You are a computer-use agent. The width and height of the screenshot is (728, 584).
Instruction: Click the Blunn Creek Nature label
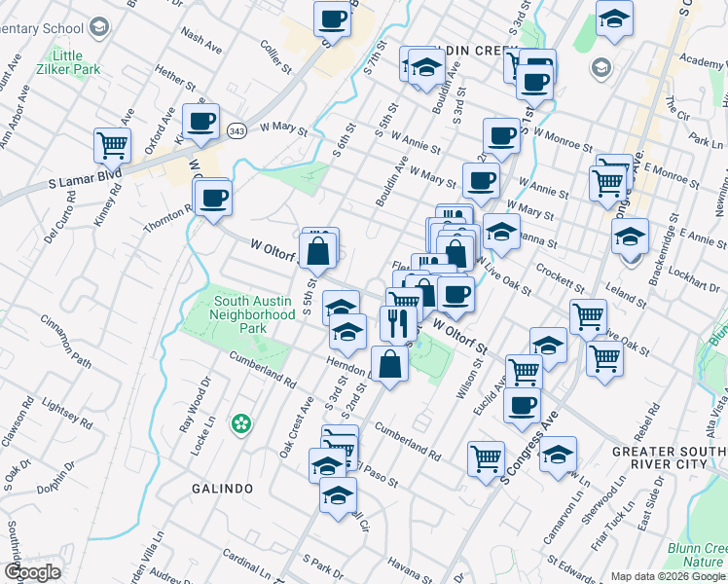697,555
